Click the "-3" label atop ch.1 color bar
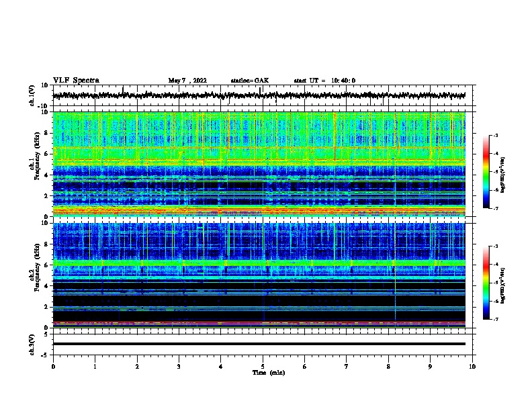The image size is (532, 411). click(x=495, y=135)
